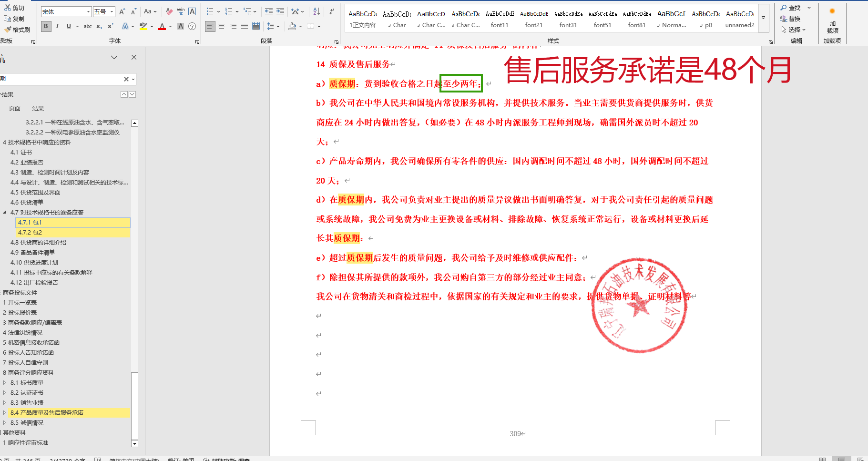The image size is (868, 461).
Task: Apply superscript formatting (x²)
Action: (x=110, y=26)
